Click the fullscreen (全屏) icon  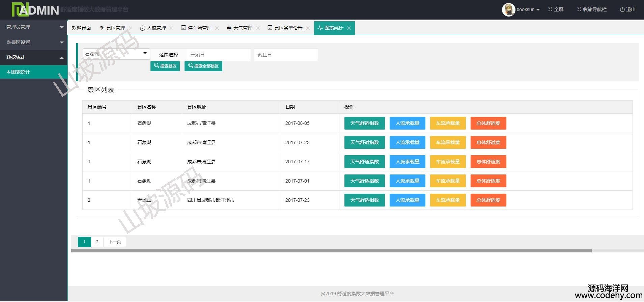pos(550,9)
